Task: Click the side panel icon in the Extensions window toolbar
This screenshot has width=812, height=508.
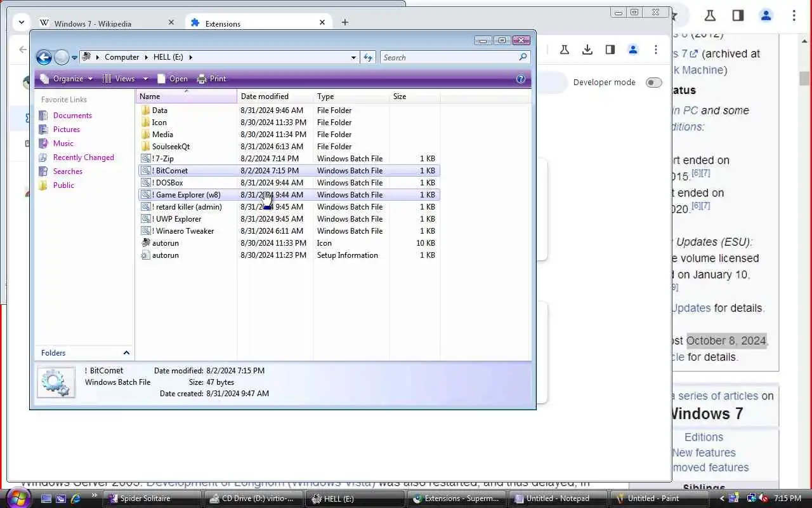Action: [x=610, y=50]
